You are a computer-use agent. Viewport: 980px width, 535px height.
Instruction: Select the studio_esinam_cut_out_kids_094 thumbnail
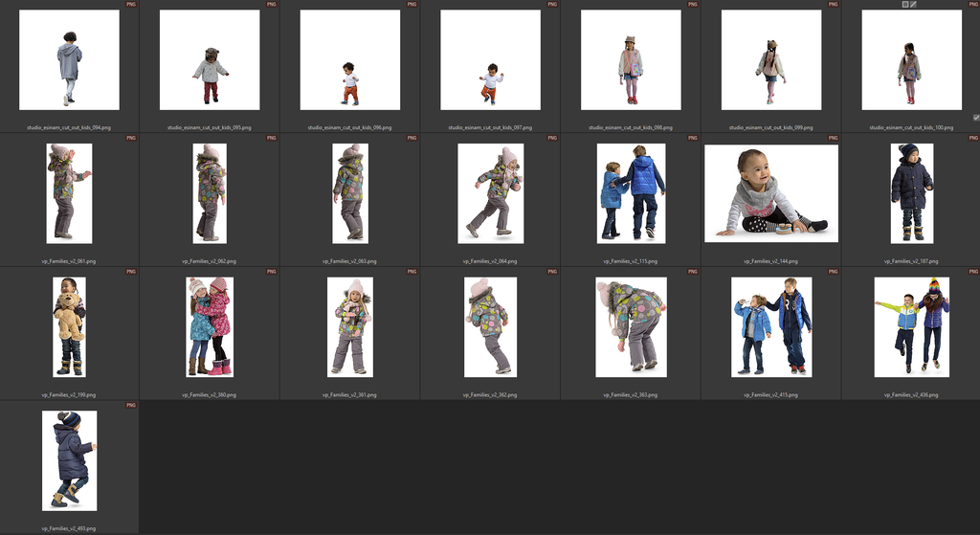tap(69, 60)
